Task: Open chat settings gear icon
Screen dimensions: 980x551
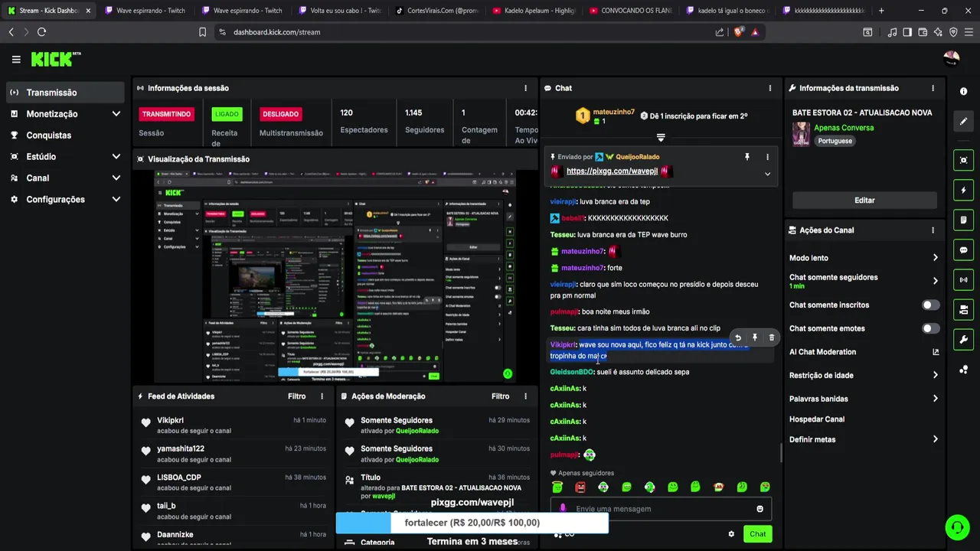Action: [x=731, y=534]
